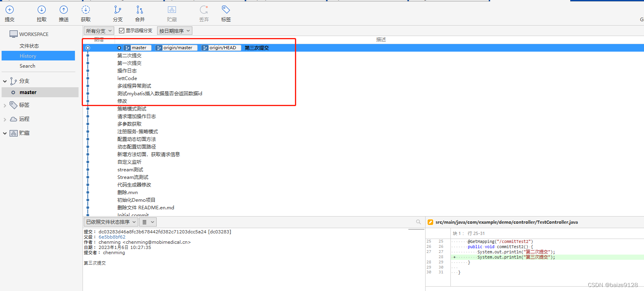Viewport: 644px width, 291px height.
Task: Select the lettCode commit row
Action: 363,78
